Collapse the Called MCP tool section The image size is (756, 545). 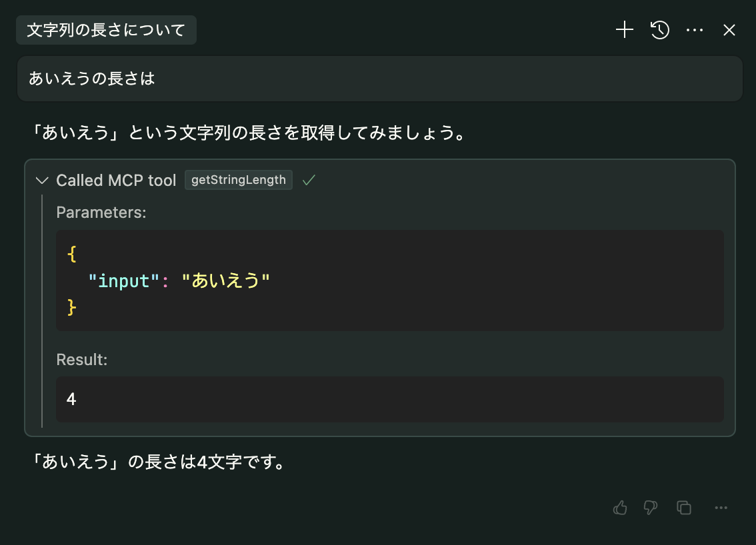(x=42, y=180)
